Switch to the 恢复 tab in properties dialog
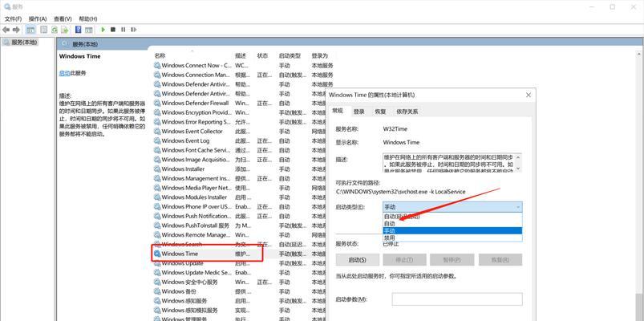 point(380,112)
